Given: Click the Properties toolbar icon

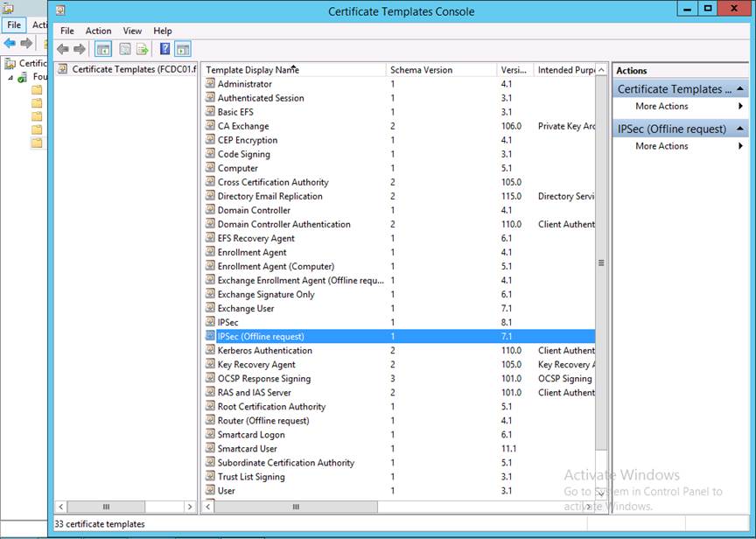Looking at the screenshot, I should (x=125, y=50).
